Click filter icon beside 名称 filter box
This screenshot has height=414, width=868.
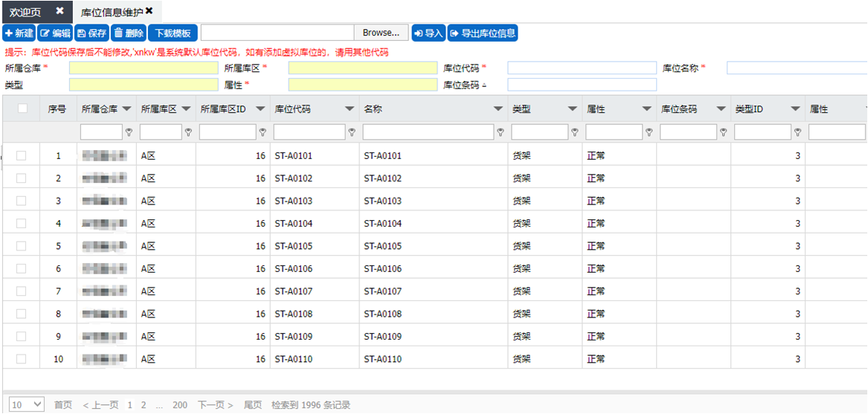pyautogui.click(x=501, y=132)
